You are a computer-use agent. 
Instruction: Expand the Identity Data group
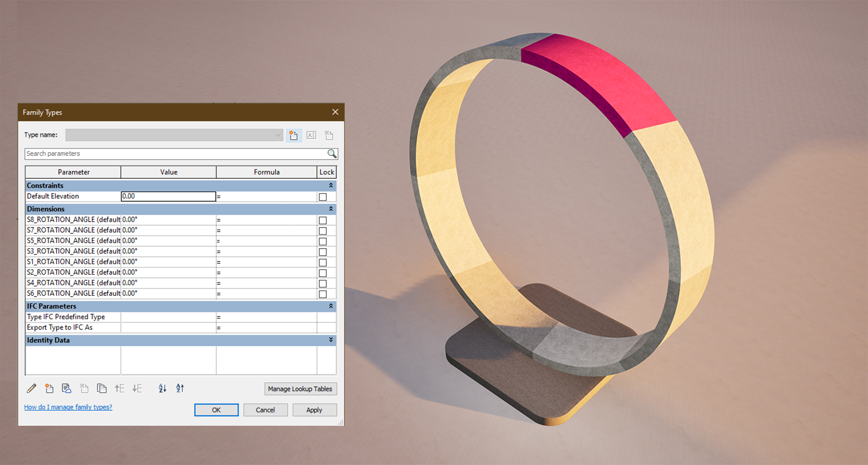click(x=331, y=340)
